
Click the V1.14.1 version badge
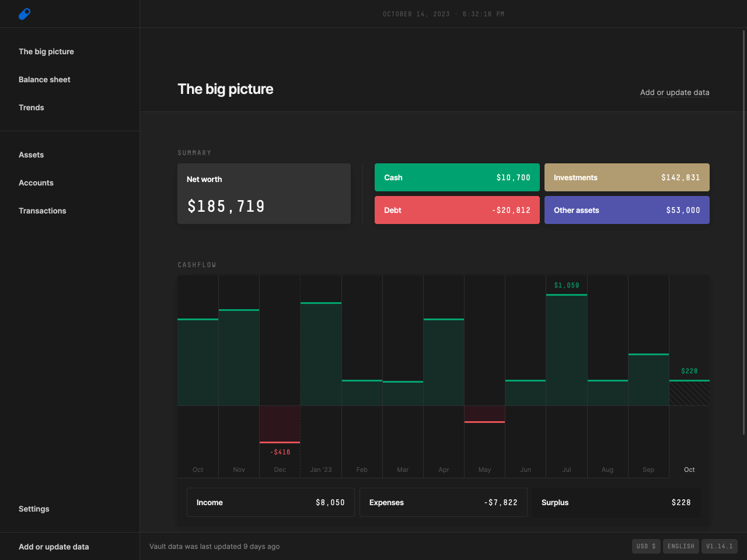(x=720, y=546)
